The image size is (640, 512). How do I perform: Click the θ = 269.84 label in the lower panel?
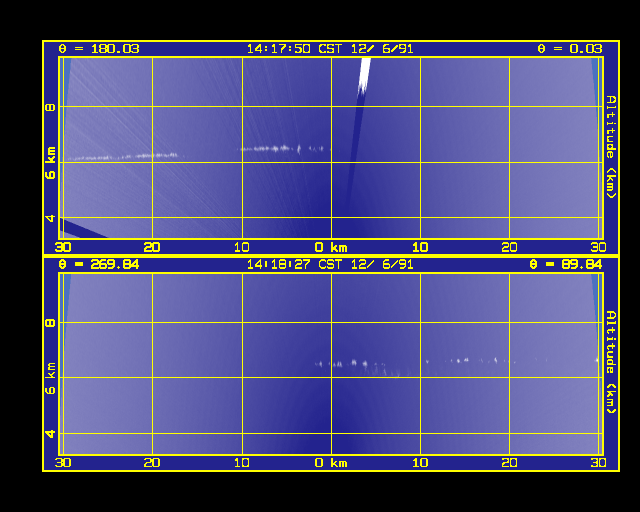(x=99, y=265)
